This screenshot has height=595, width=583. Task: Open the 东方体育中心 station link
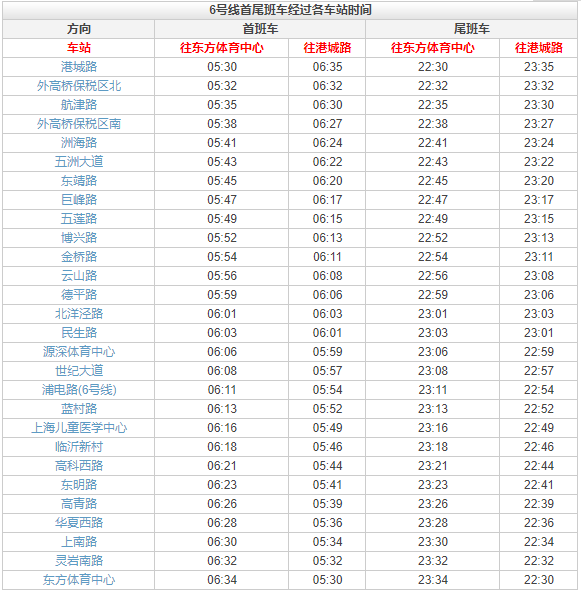(x=79, y=580)
